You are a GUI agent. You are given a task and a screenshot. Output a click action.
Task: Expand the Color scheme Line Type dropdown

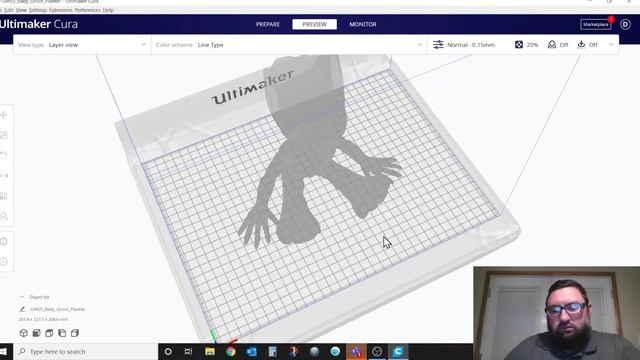click(289, 45)
